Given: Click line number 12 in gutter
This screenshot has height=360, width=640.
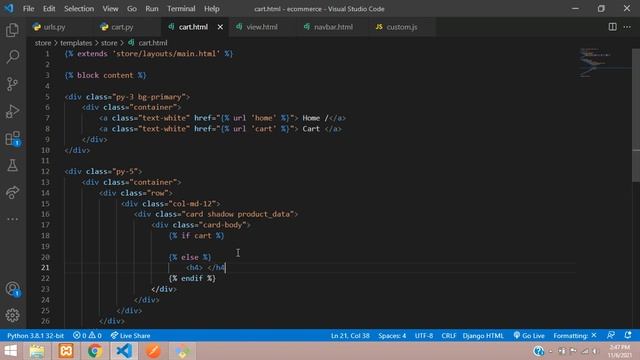Looking at the screenshot, I should (45, 171).
